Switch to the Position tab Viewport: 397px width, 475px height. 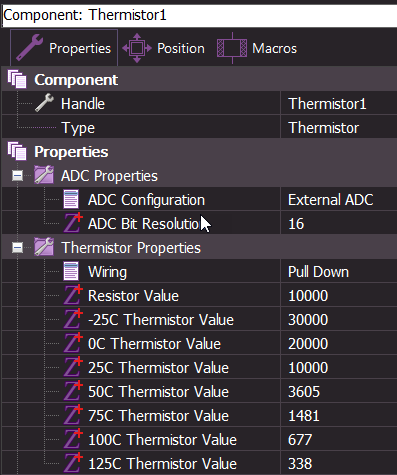coord(164,48)
